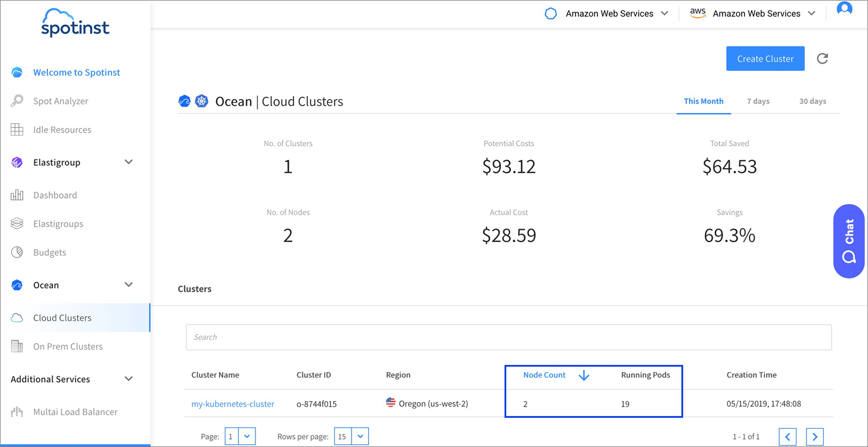
Task: Click the Cloud Clusters cloud icon
Action: click(x=17, y=318)
